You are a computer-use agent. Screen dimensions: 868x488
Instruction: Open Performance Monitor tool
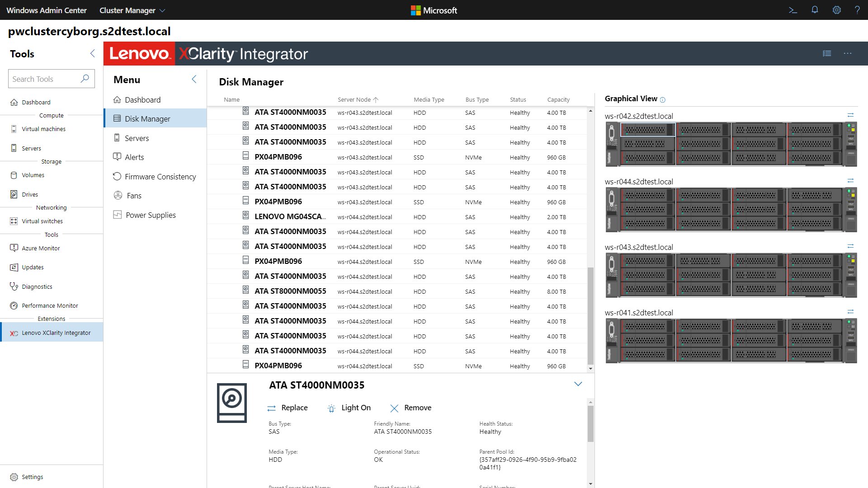(x=52, y=305)
